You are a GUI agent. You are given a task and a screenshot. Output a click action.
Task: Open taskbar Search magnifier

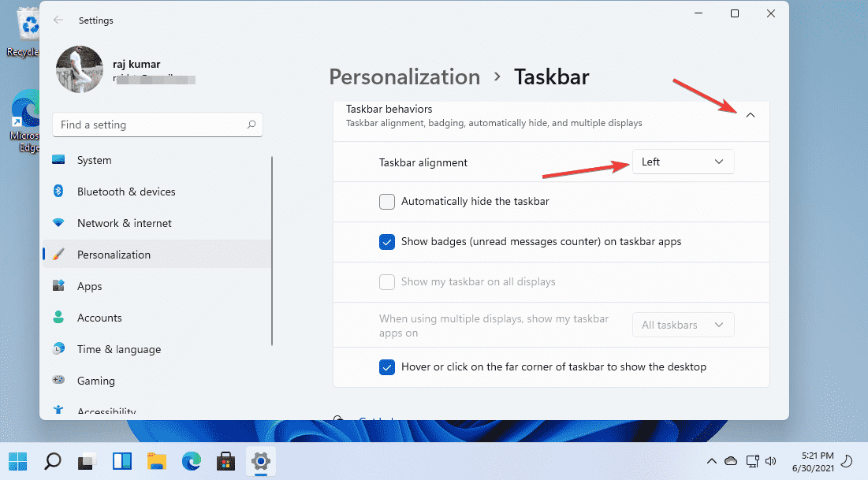[x=53, y=461]
